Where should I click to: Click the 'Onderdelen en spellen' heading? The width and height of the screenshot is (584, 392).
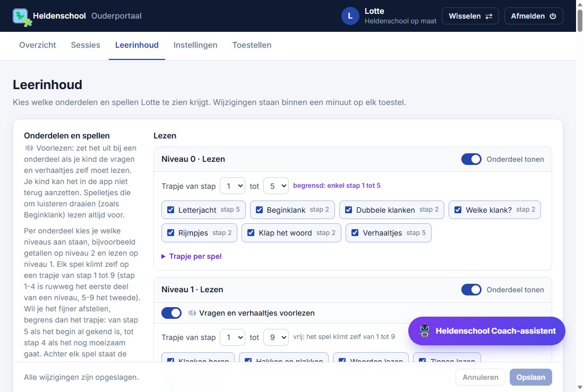point(67,135)
